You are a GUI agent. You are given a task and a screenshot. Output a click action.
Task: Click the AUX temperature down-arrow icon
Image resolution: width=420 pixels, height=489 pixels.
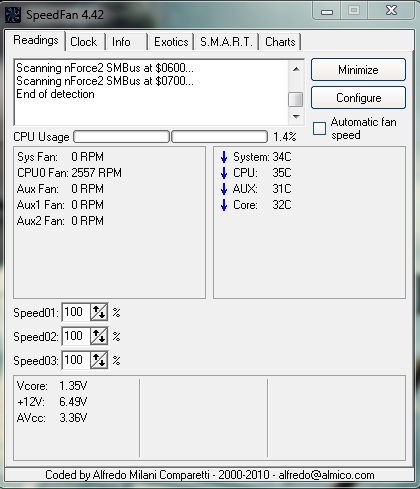(x=224, y=189)
